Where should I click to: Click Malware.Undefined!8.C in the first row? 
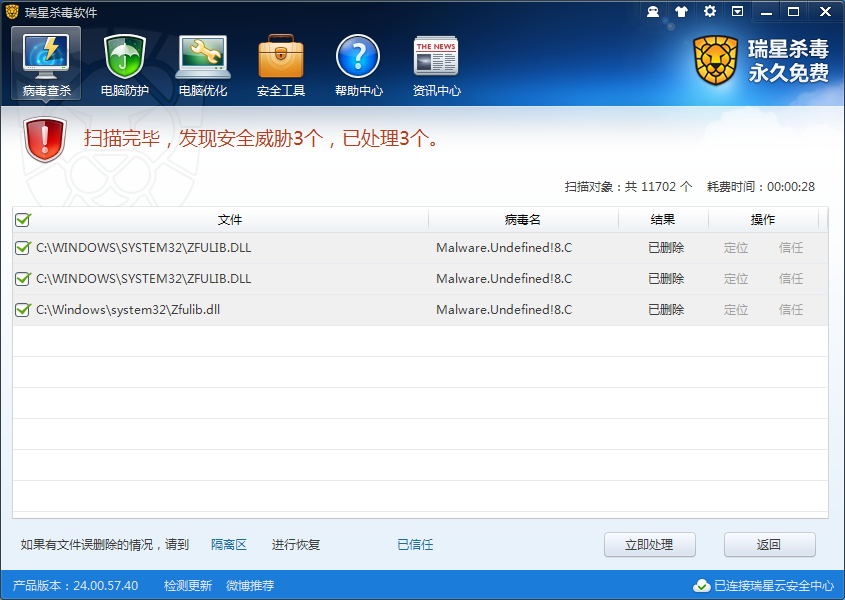pos(504,248)
